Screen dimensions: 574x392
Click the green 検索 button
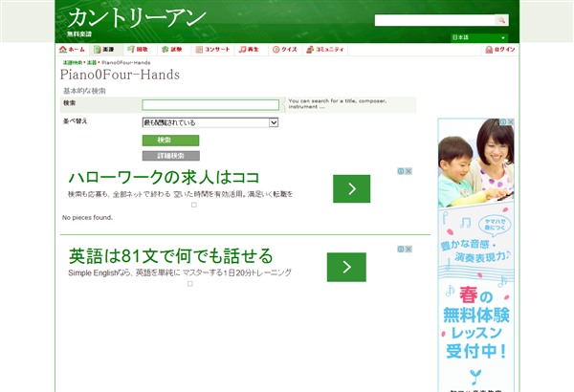(x=170, y=141)
